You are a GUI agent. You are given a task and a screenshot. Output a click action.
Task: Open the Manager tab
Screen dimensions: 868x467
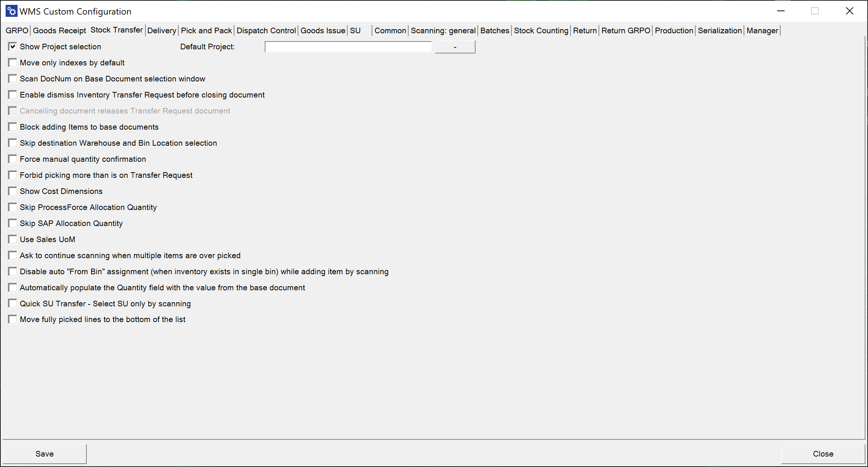tap(762, 31)
